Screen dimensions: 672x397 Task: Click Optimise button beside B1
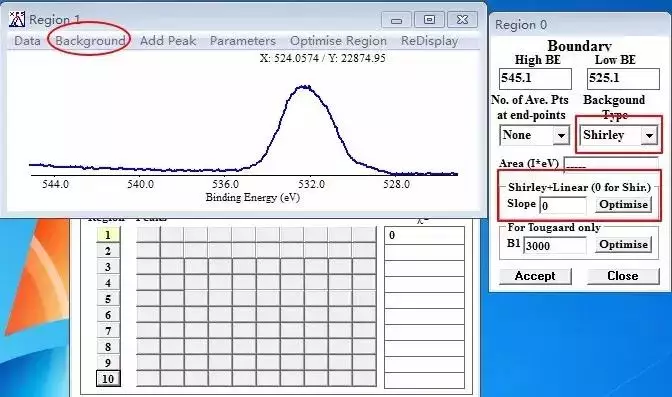tap(623, 244)
